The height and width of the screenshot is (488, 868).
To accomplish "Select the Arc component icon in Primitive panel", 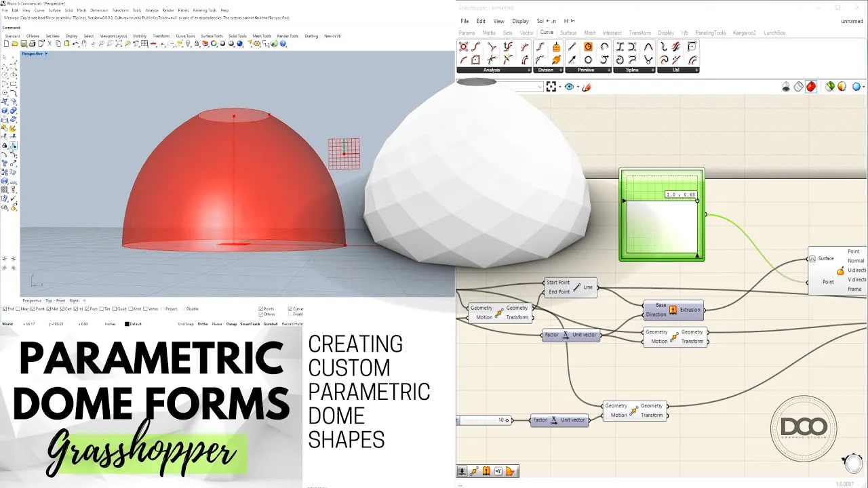I will coord(604,47).
